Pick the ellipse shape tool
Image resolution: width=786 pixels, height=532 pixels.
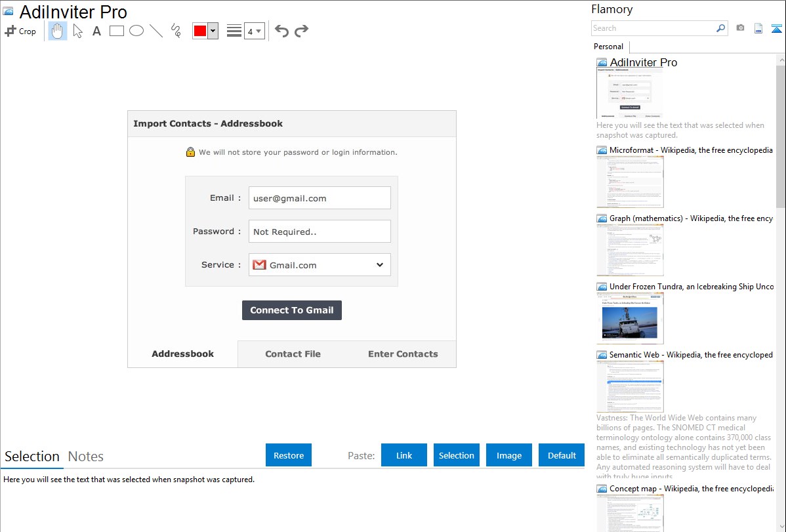pos(136,31)
